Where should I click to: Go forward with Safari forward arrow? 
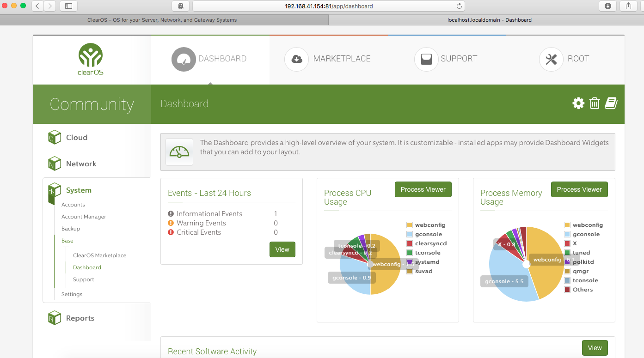click(x=49, y=6)
